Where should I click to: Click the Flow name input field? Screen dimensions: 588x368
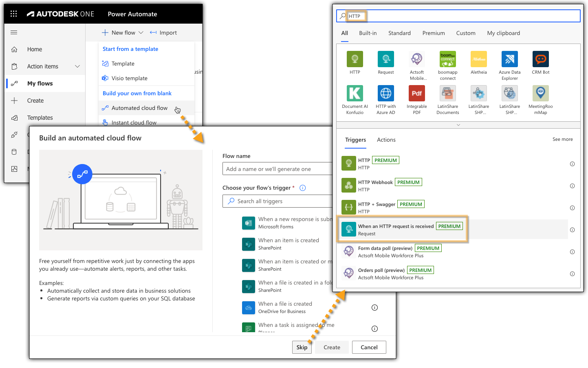pyautogui.click(x=277, y=169)
